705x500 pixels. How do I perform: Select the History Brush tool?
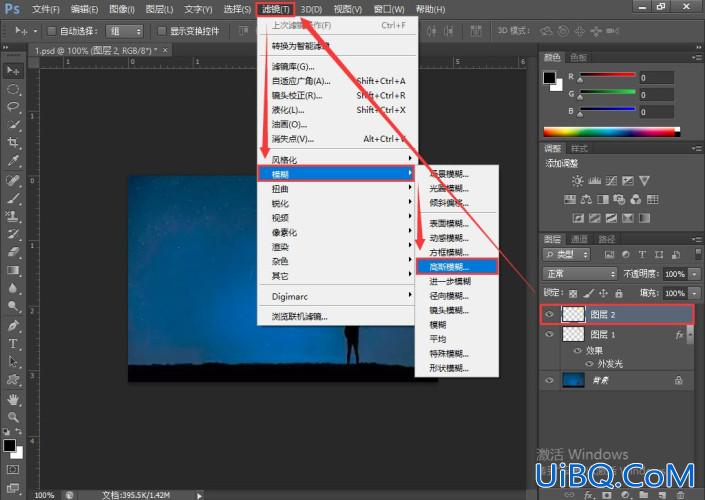[x=13, y=234]
